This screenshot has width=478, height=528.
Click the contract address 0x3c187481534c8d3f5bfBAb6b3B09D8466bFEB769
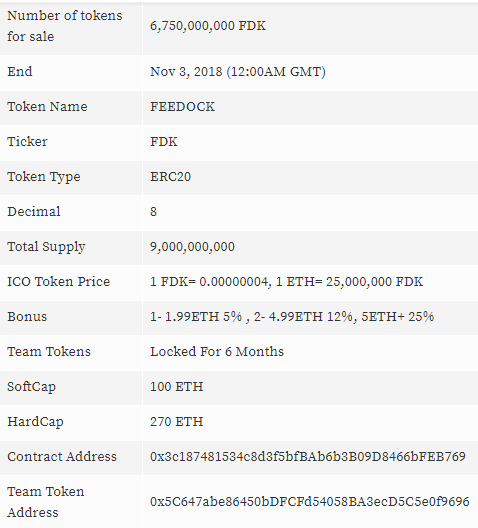coord(308,457)
